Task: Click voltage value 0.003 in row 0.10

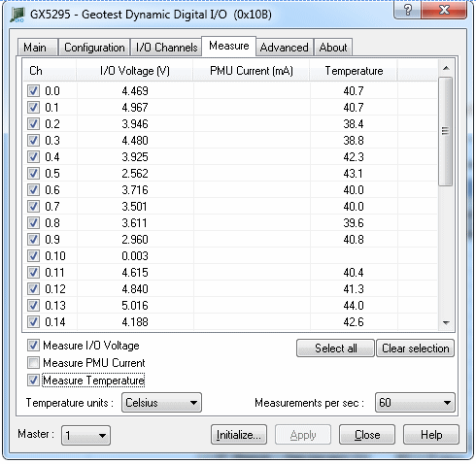Action: coord(135,256)
